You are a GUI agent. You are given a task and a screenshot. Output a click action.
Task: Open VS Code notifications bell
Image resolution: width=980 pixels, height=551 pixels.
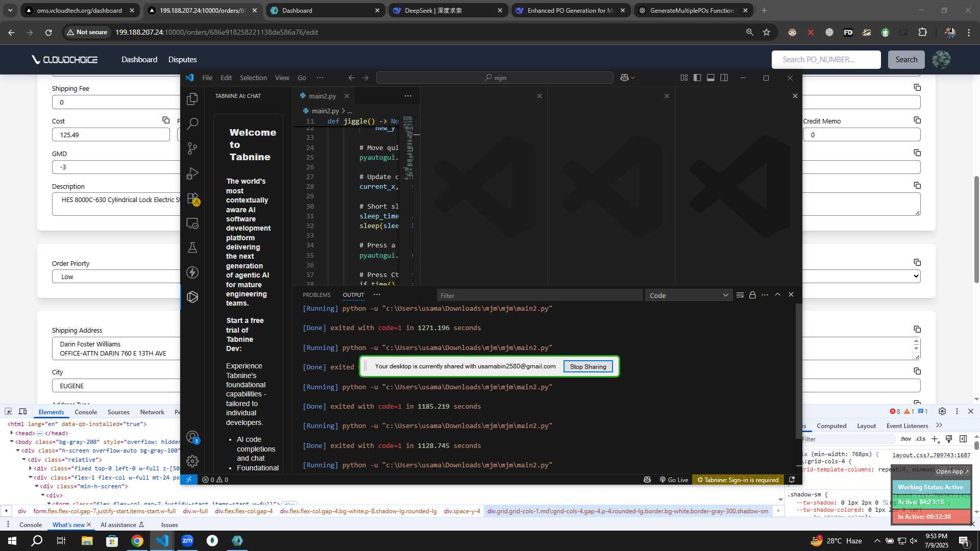coord(792,480)
